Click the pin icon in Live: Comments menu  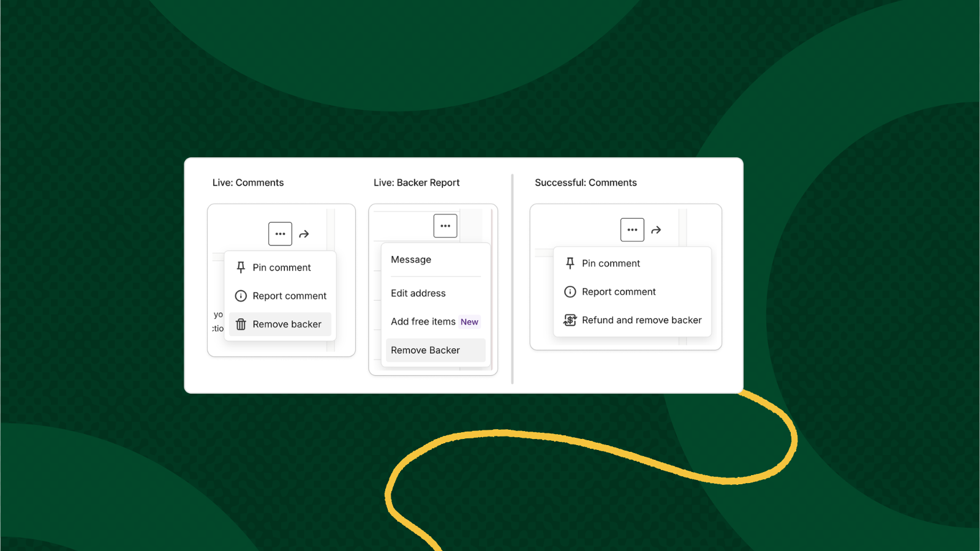tap(241, 268)
